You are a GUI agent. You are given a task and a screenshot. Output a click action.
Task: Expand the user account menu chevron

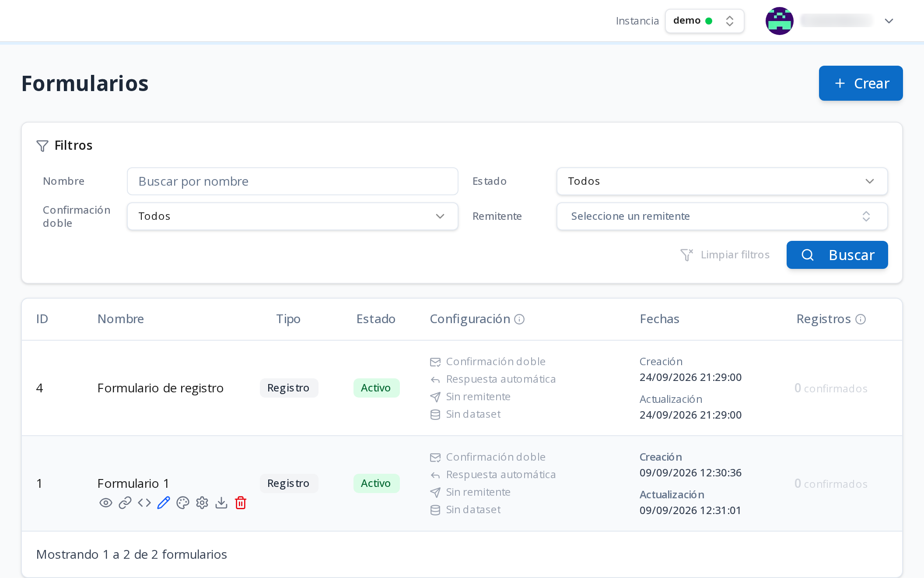[x=889, y=21]
